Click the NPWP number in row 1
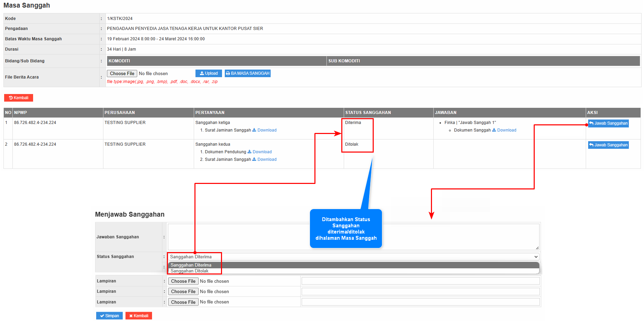 35,123
